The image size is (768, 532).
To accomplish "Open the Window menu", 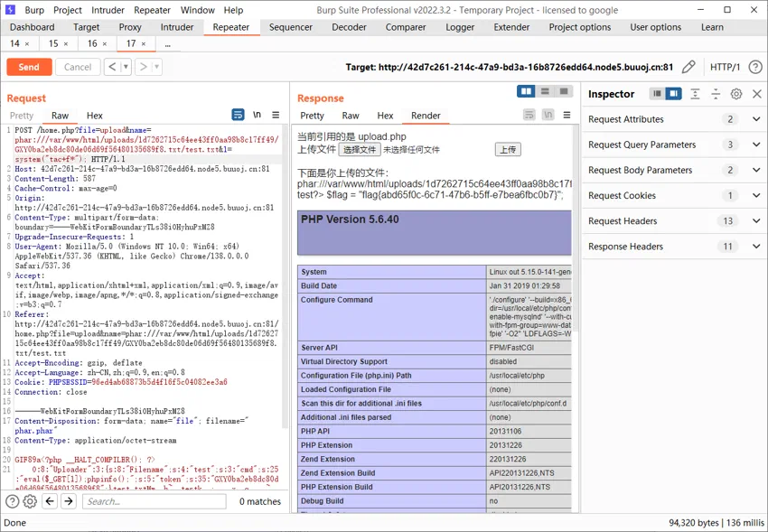I will (x=197, y=10).
